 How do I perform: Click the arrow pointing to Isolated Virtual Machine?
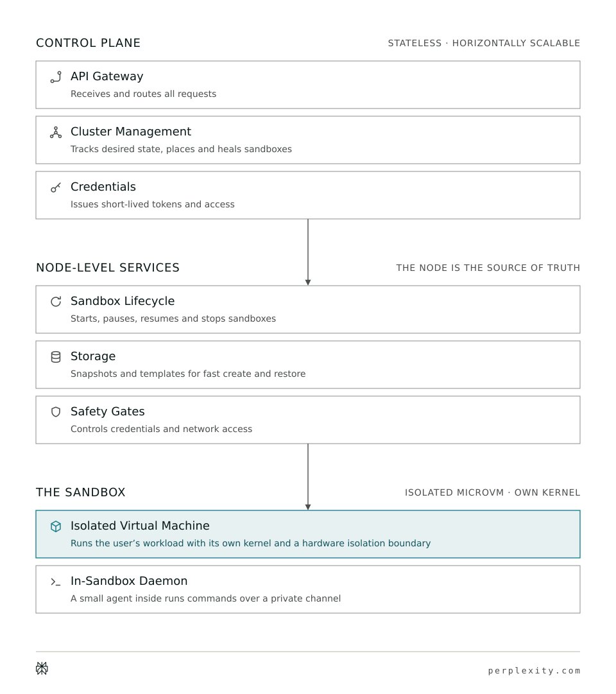pyautogui.click(x=308, y=477)
